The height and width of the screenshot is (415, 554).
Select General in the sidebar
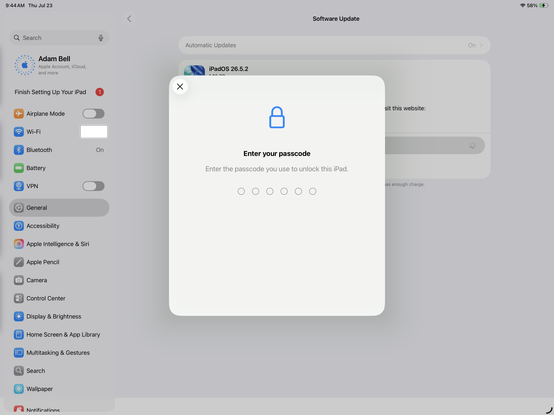(x=59, y=208)
